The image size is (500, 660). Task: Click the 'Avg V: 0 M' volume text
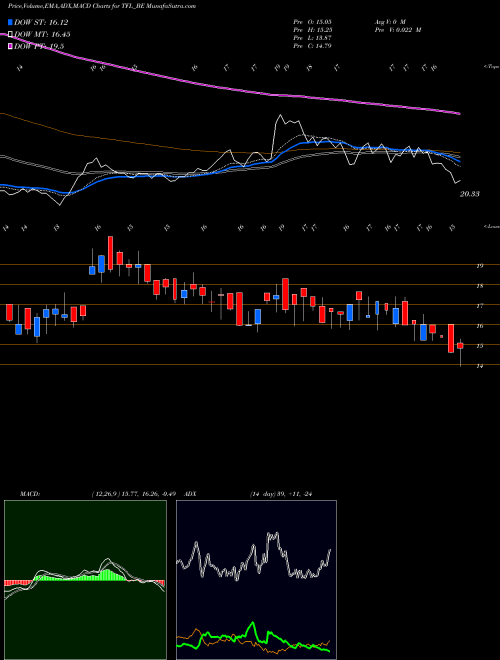[x=388, y=21]
